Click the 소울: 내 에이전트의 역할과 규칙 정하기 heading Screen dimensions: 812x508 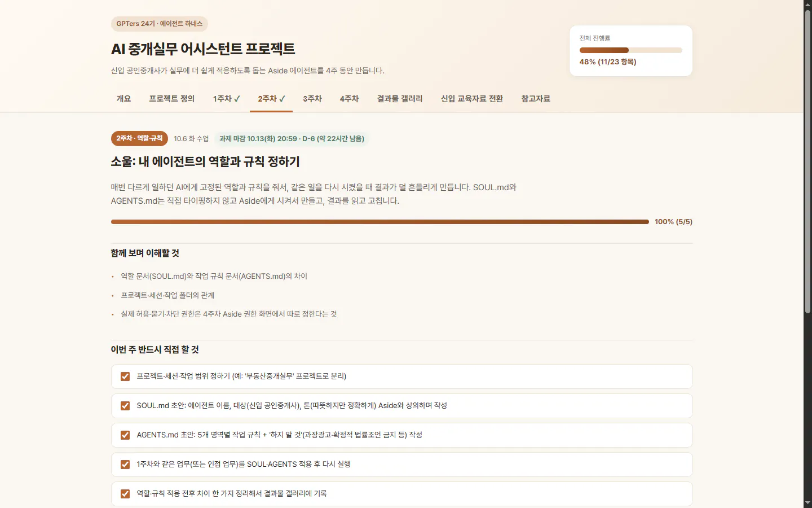click(205, 162)
